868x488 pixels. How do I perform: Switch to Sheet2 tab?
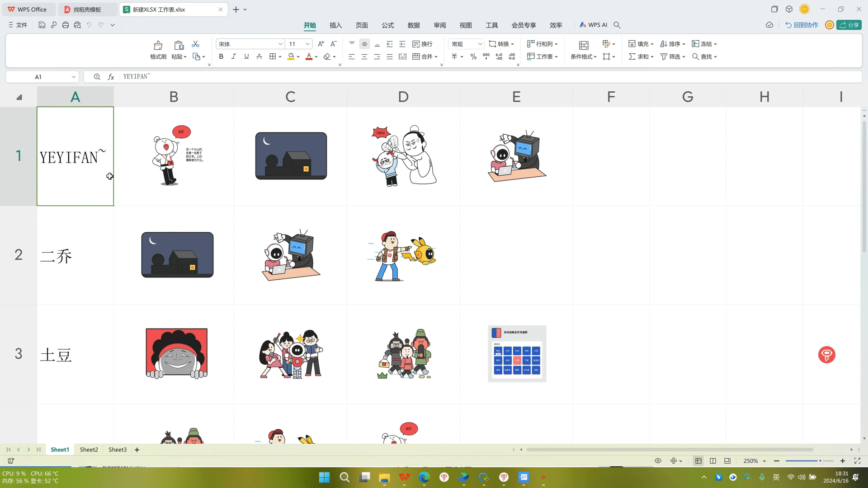[x=89, y=450]
